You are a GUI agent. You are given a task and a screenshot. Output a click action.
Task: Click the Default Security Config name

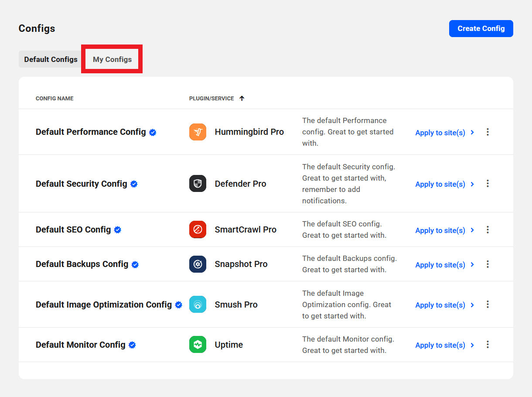[x=82, y=184]
